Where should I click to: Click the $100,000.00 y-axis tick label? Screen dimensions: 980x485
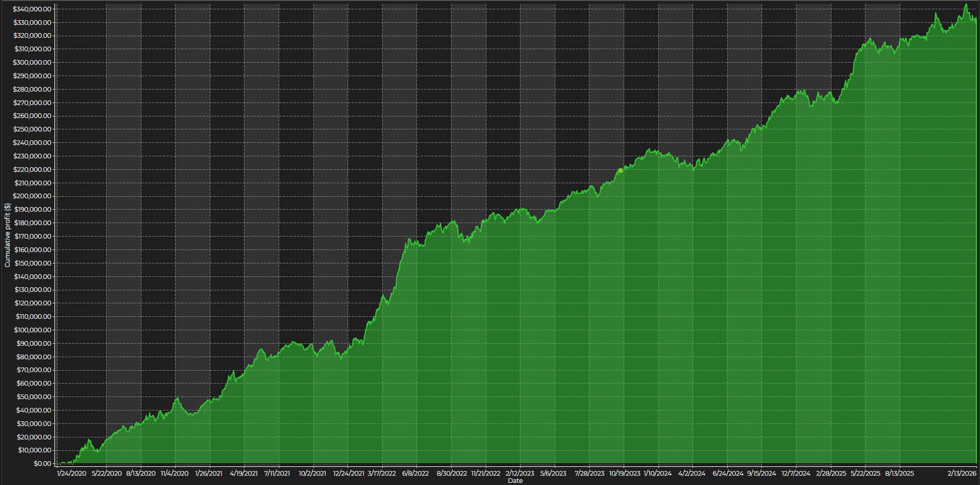(x=32, y=330)
